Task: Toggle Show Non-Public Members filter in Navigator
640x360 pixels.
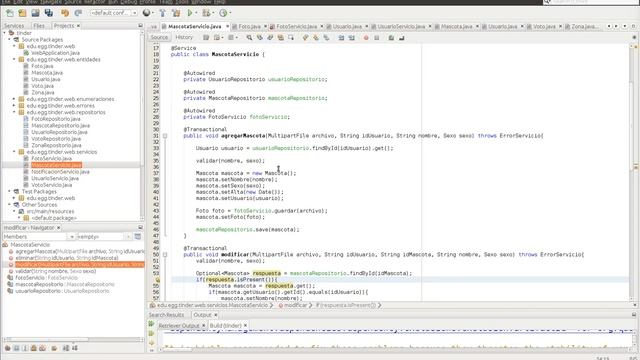Action: (33, 348)
